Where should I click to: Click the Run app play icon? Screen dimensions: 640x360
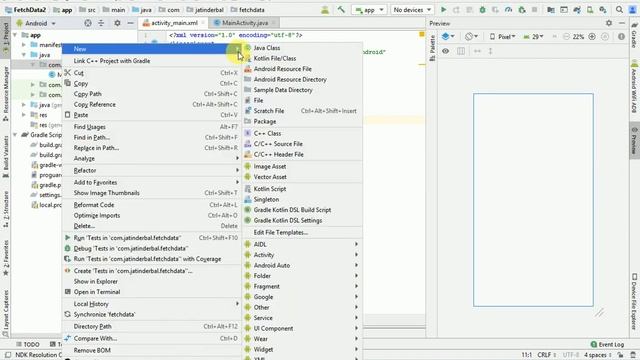(443, 9)
